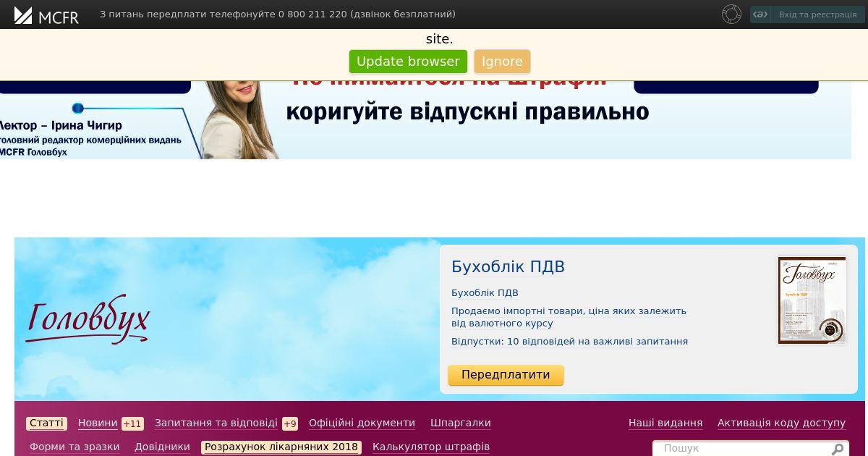Viewport: 868px width, 456px height.
Task: Open the Бухоблік ПДВ heading link
Action: [508, 267]
